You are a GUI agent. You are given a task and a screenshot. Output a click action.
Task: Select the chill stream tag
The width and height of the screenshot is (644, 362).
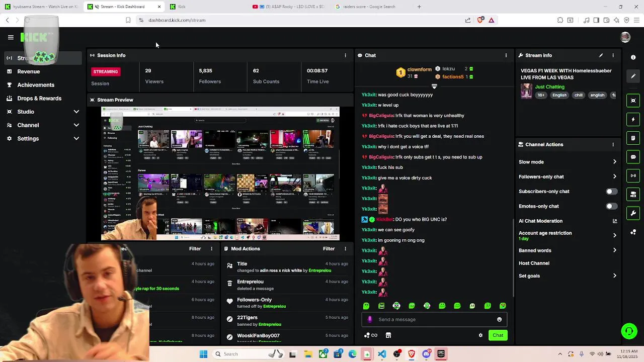[x=578, y=95]
